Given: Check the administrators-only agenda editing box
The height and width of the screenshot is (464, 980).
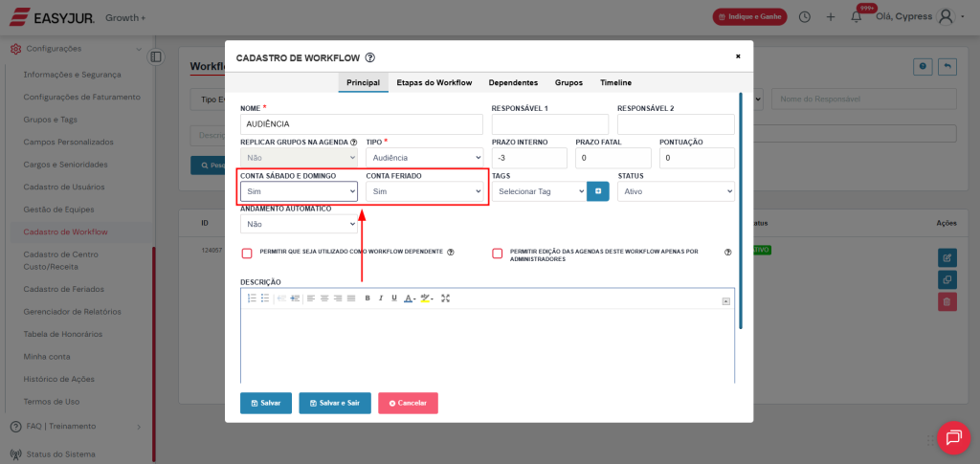Looking at the screenshot, I should pyautogui.click(x=498, y=254).
